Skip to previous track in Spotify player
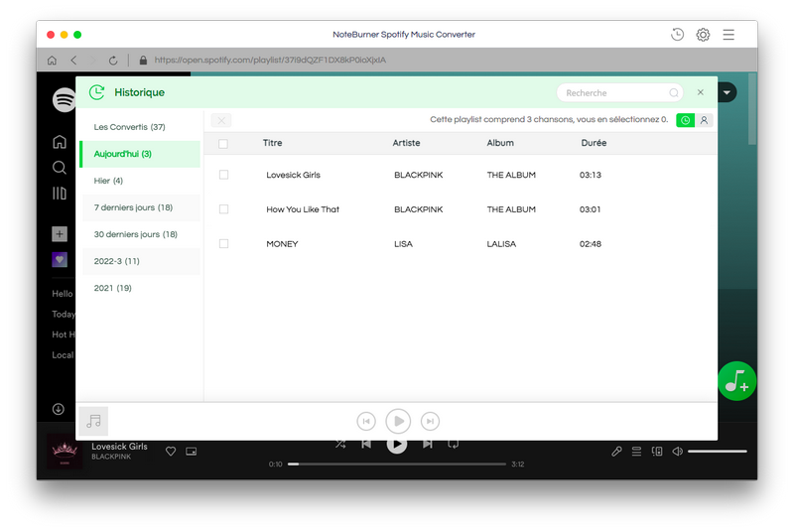The width and height of the screenshot is (794, 532). click(366, 444)
